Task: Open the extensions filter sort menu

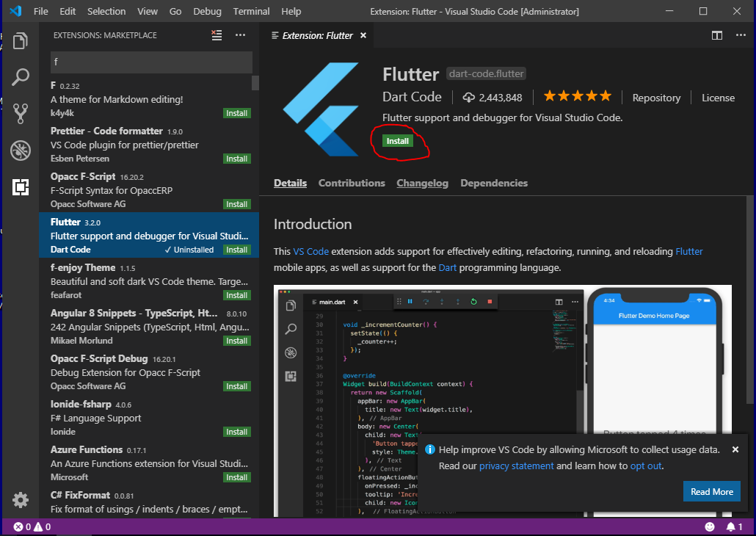Action: click(x=216, y=35)
